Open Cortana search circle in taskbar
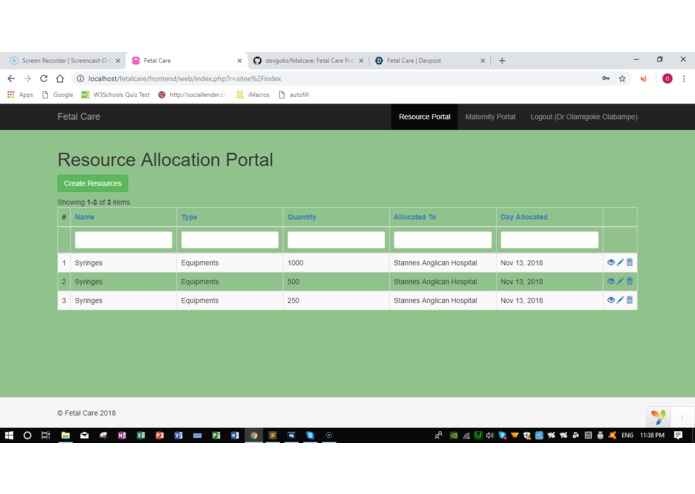 (27, 435)
